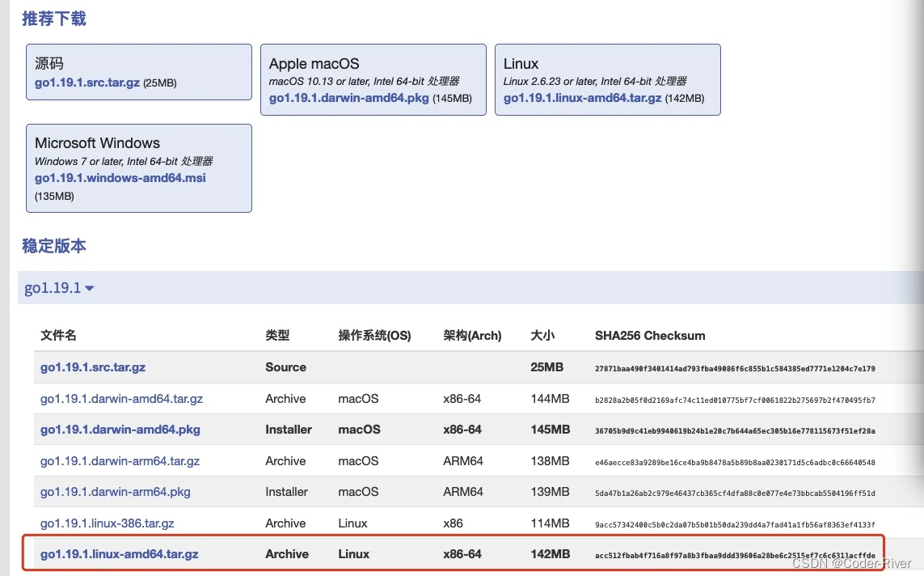Viewport: 924px width, 576px height.
Task: Click the 142MB size cell in table
Action: tap(551, 554)
